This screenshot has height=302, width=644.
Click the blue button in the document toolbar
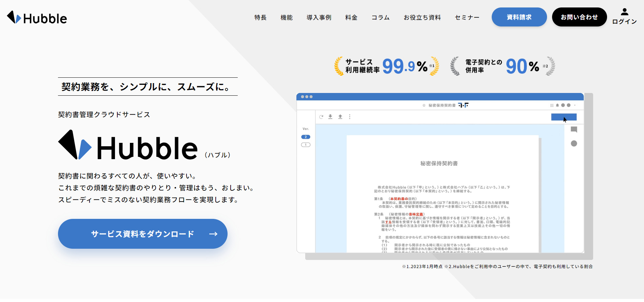point(564,117)
